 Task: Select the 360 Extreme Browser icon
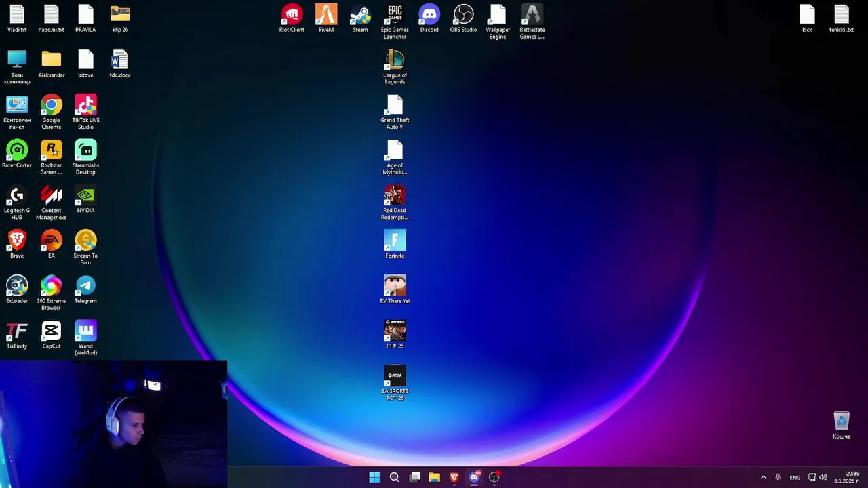52,293
